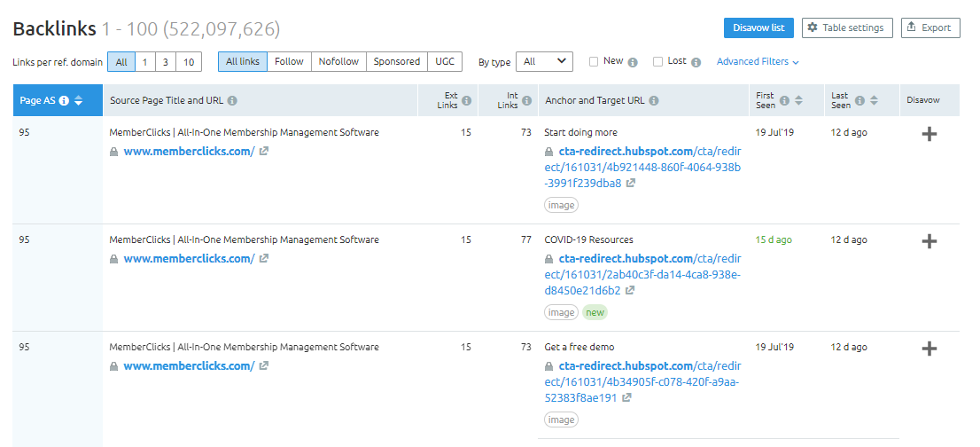Switch to the Nofollow links tab
Image resolution: width=980 pixels, height=447 pixels.
pos(338,61)
